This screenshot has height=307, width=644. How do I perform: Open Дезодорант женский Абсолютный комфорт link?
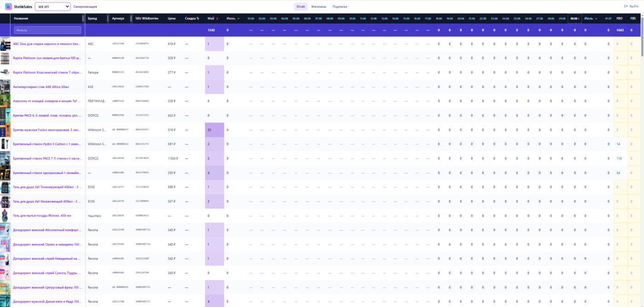tap(47, 230)
